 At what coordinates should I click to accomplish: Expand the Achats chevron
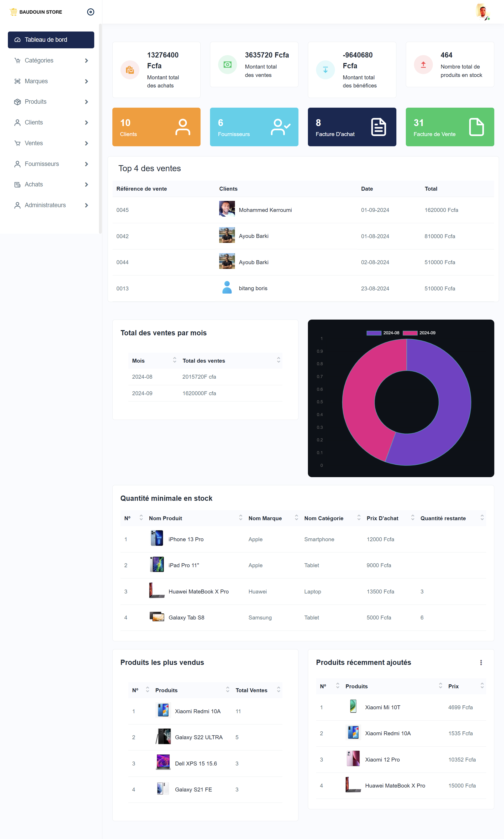pyautogui.click(x=86, y=184)
